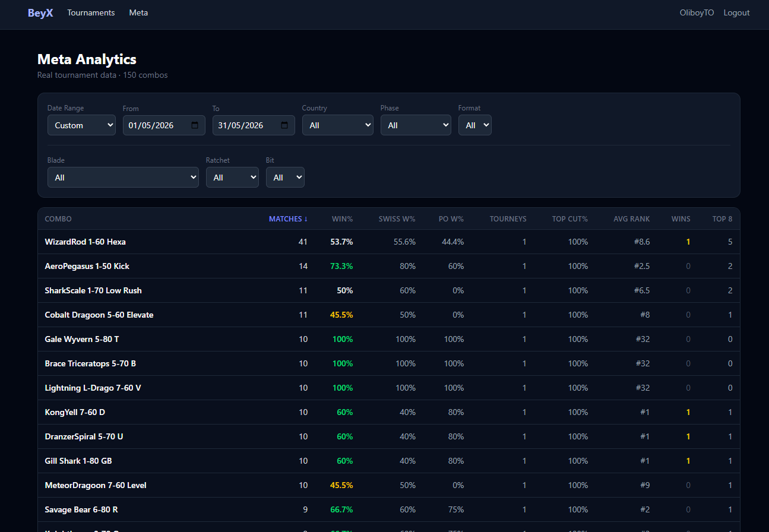Expand the Phase filter dropdown
The image size is (769, 532).
coord(416,125)
